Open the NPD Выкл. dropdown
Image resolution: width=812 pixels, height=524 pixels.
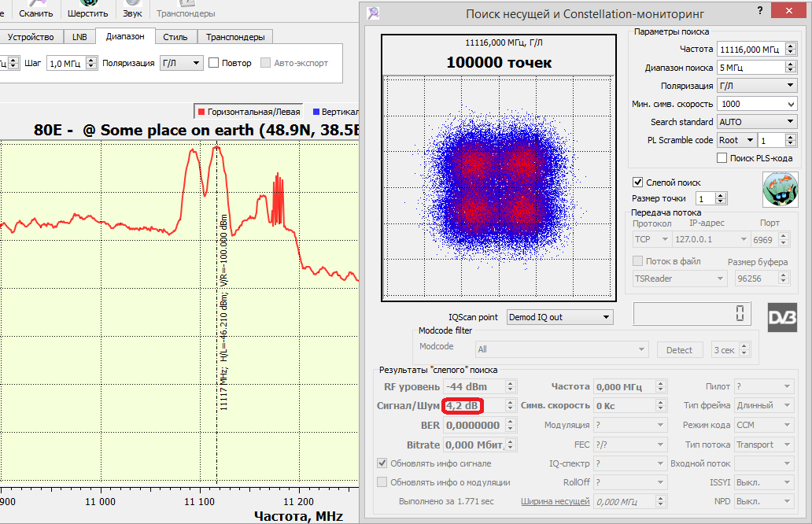pos(764,501)
